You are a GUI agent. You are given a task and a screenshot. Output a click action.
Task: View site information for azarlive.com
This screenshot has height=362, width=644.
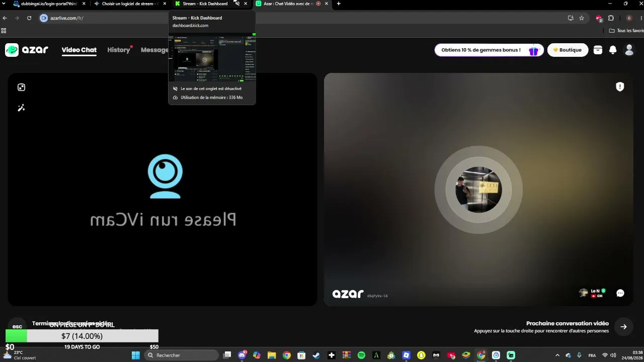pos(44,18)
